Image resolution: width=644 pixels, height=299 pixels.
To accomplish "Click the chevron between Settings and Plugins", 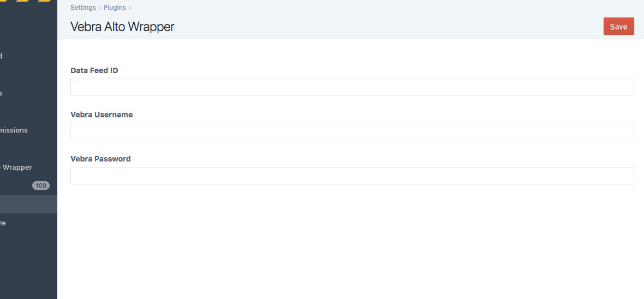I will (x=100, y=8).
